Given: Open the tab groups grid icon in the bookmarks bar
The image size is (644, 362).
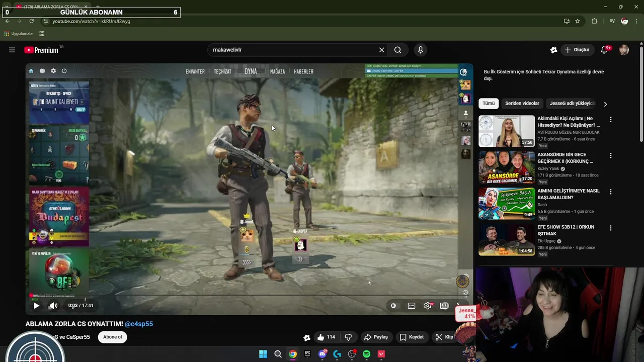Looking at the screenshot, I should point(42,34).
